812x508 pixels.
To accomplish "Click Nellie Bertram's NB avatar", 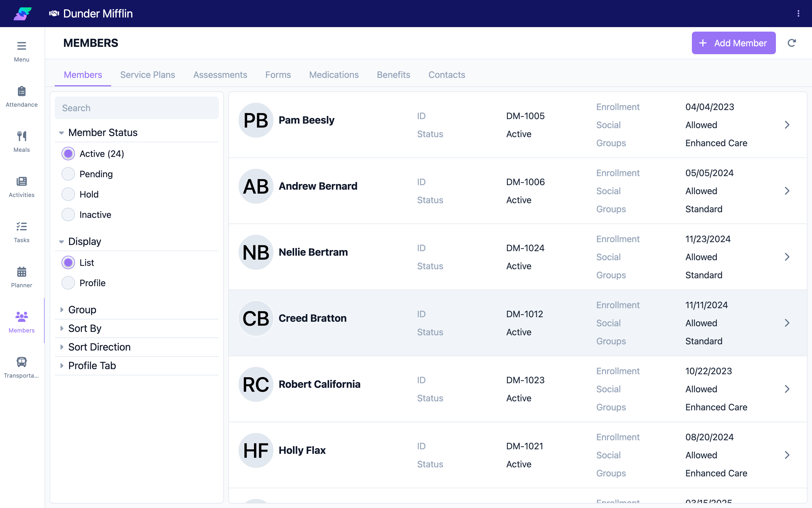I will tap(256, 252).
